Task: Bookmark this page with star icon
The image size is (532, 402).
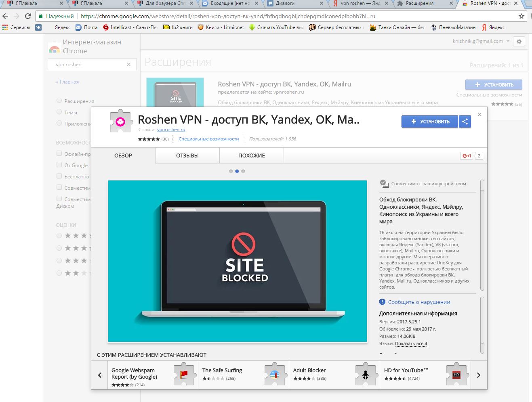Action: pos(521,16)
